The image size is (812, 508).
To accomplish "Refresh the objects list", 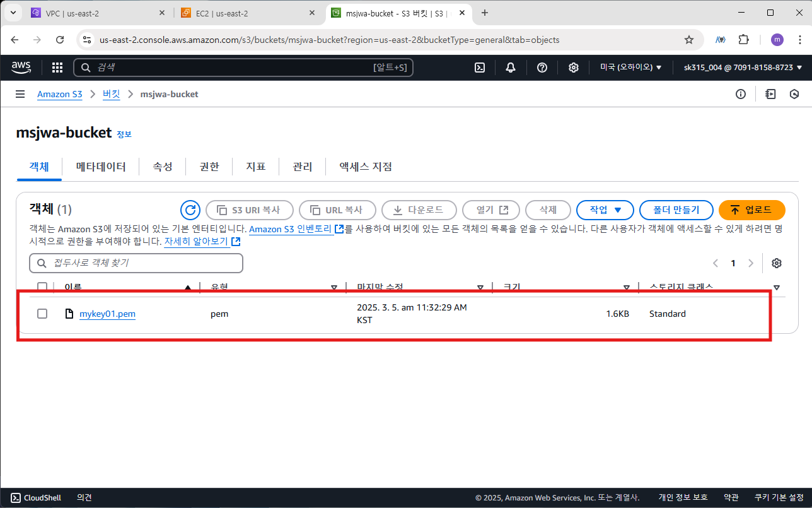I will (190, 210).
